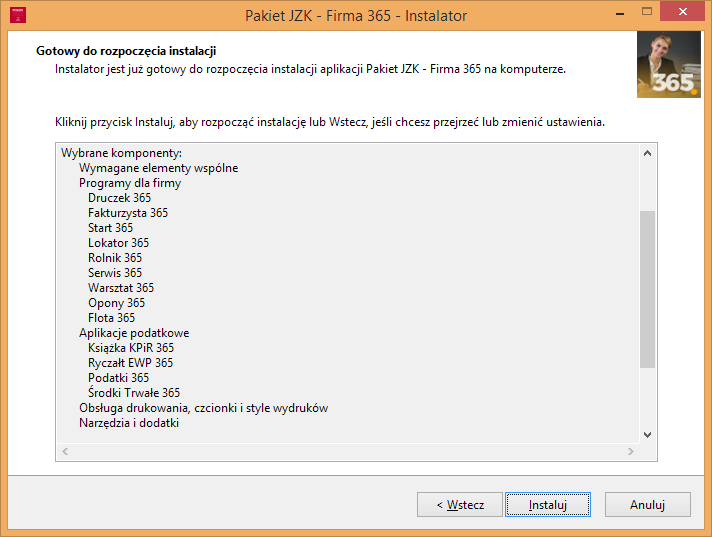Viewport: 712px width, 537px height.
Task: Click the Wybrane komponenty heading text
Action: tap(121, 153)
